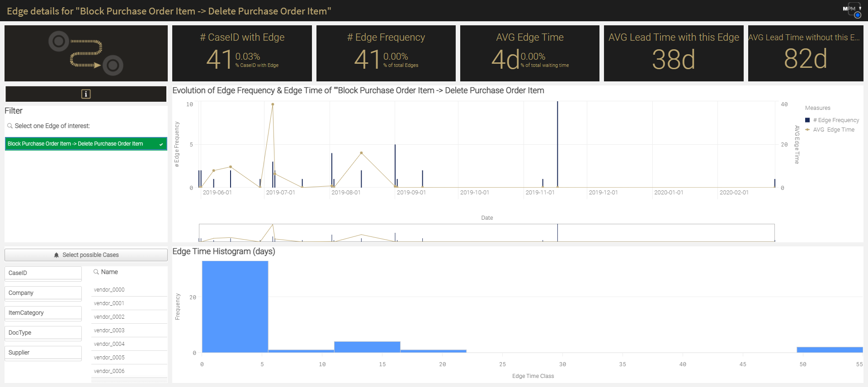Click the bell icon in Select possible Cases
The height and width of the screenshot is (387, 868).
coord(57,255)
